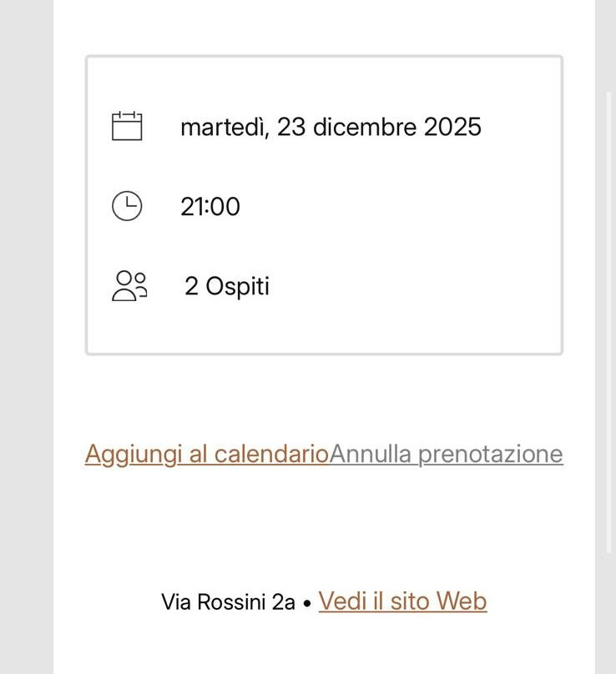
Task: Click the guest count number 2
Action: [x=191, y=286]
